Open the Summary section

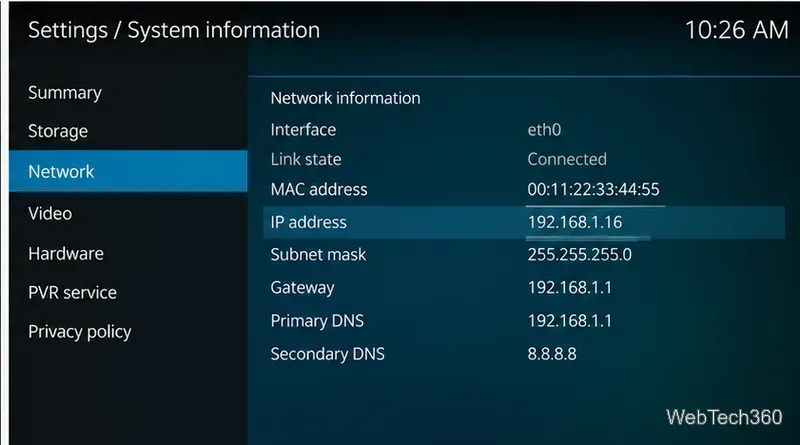pos(65,93)
